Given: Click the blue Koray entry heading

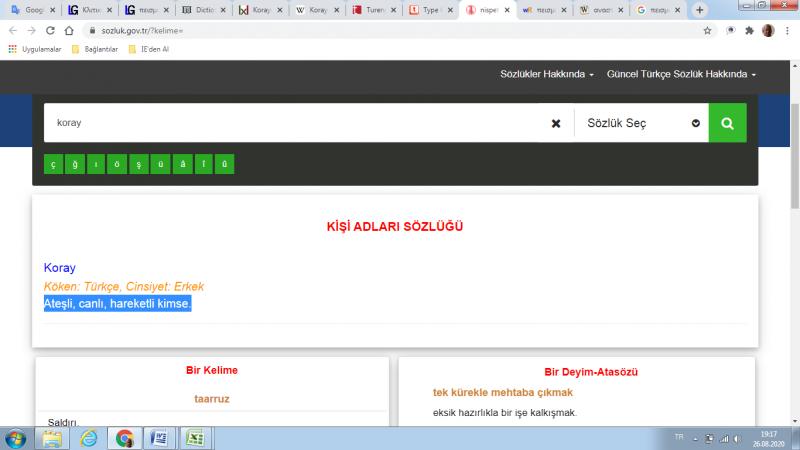Looking at the screenshot, I should click(x=60, y=268).
